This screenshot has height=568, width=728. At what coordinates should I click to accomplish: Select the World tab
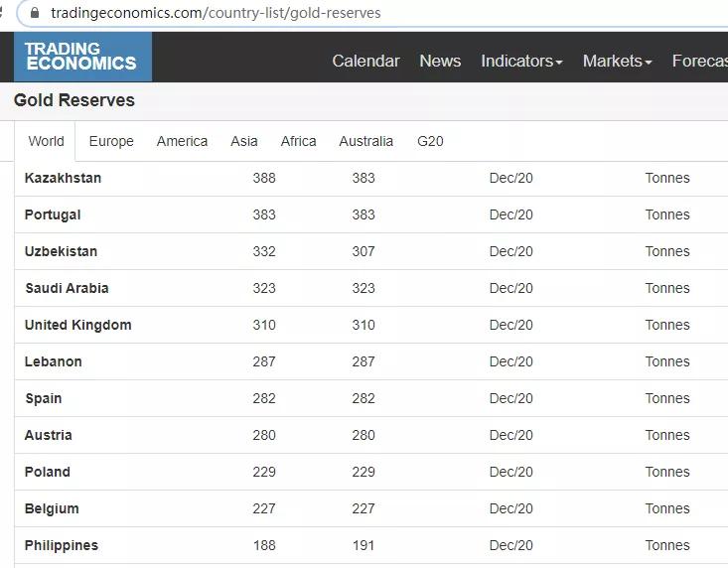[46, 141]
